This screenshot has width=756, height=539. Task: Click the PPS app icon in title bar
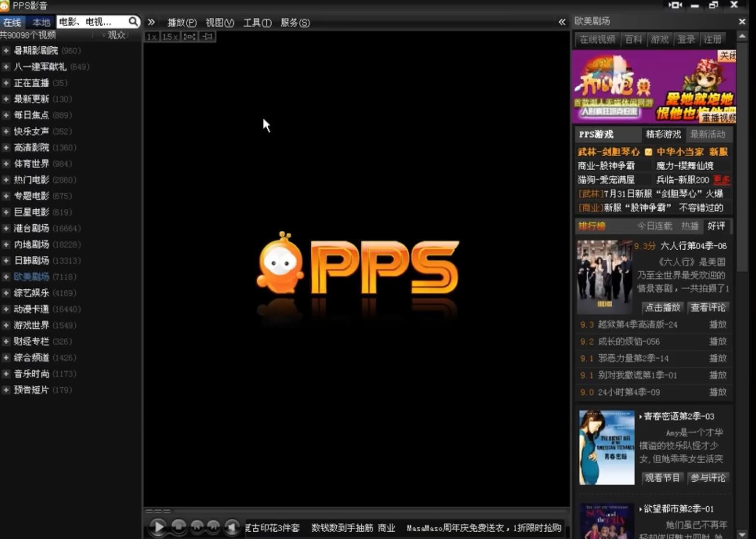5,6
